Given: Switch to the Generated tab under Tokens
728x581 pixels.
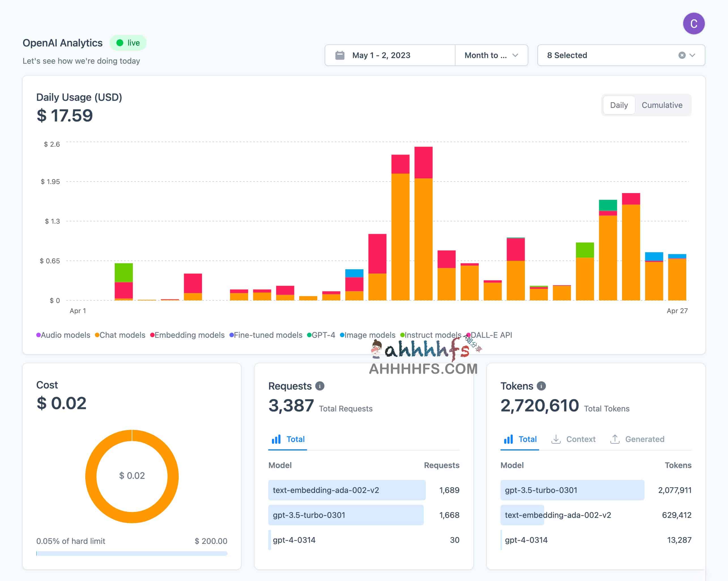Looking at the screenshot, I should point(638,439).
